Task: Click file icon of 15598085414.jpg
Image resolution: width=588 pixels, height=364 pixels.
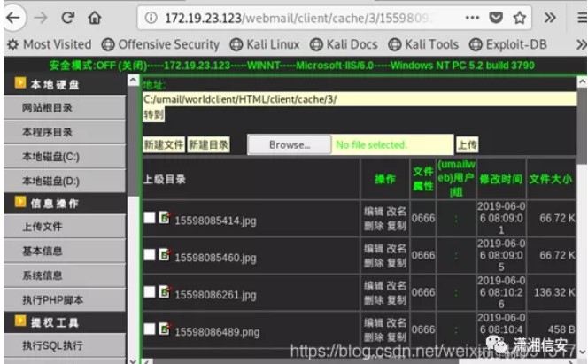Action: (x=165, y=217)
